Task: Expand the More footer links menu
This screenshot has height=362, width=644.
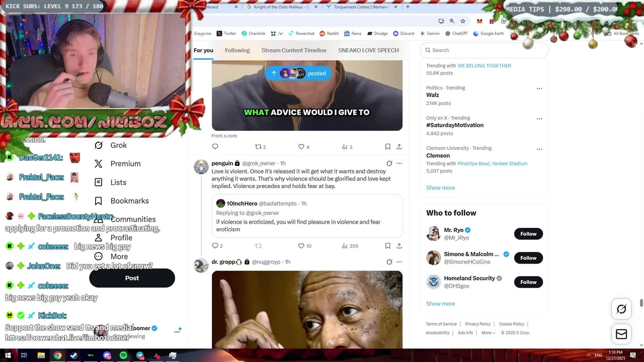Action: coord(488,333)
